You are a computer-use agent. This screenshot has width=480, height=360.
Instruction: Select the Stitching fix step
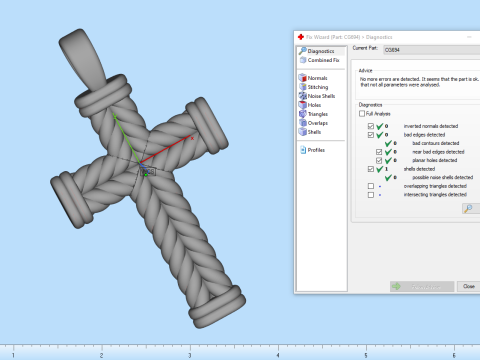tap(314, 87)
